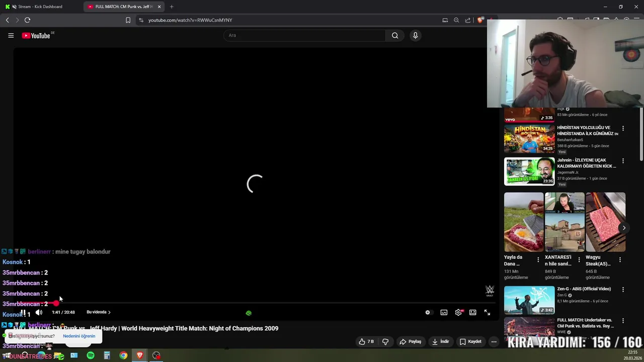Switch to theater mode
This screenshot has width=644, height=362.
point(473,312)
